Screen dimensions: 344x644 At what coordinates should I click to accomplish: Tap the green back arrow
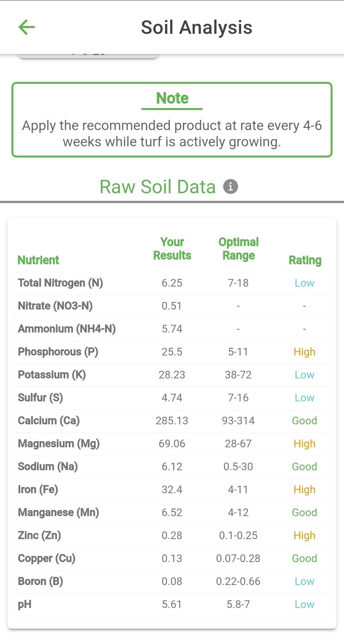click(x=27, y=27)
